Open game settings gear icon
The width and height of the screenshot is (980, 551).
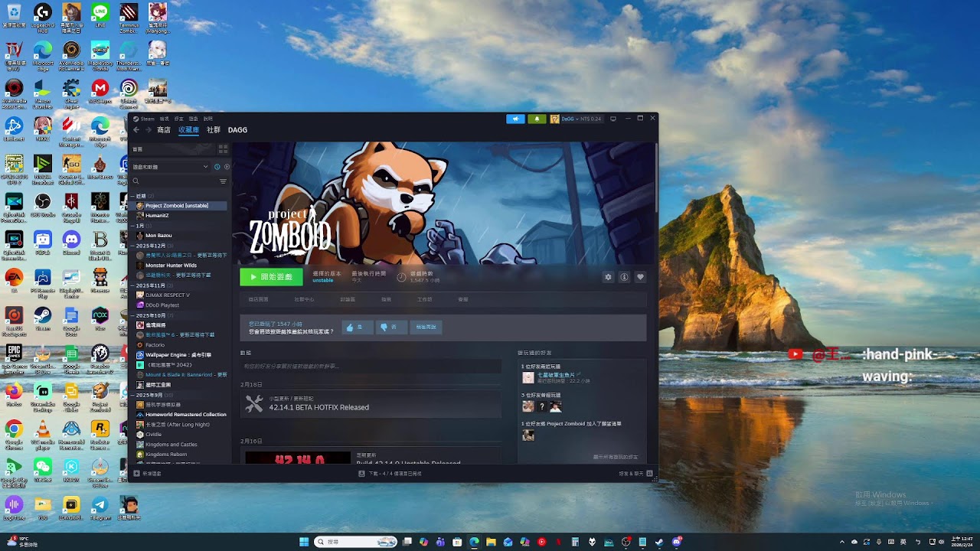tap(608, 277)
